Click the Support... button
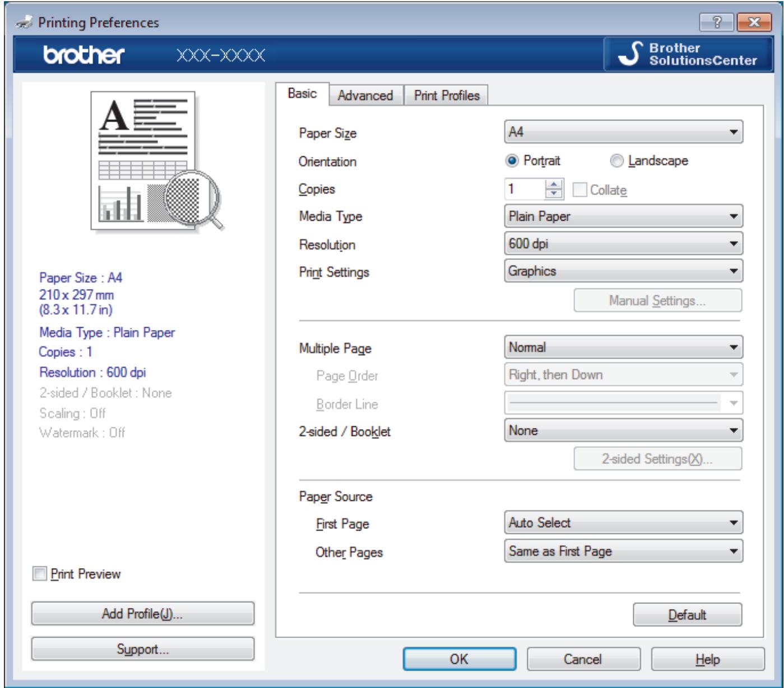 point(142,649)
